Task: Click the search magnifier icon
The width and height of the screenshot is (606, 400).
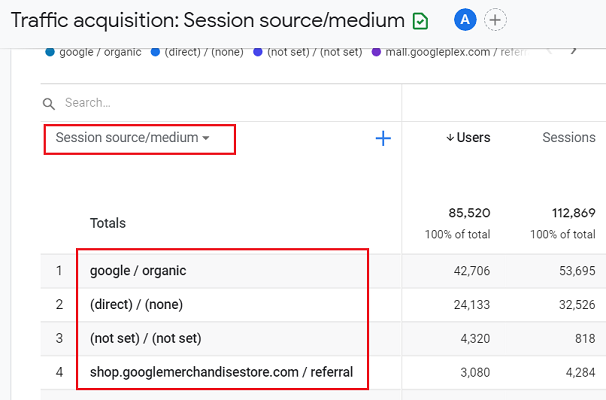Action: [x=49, y=103]
